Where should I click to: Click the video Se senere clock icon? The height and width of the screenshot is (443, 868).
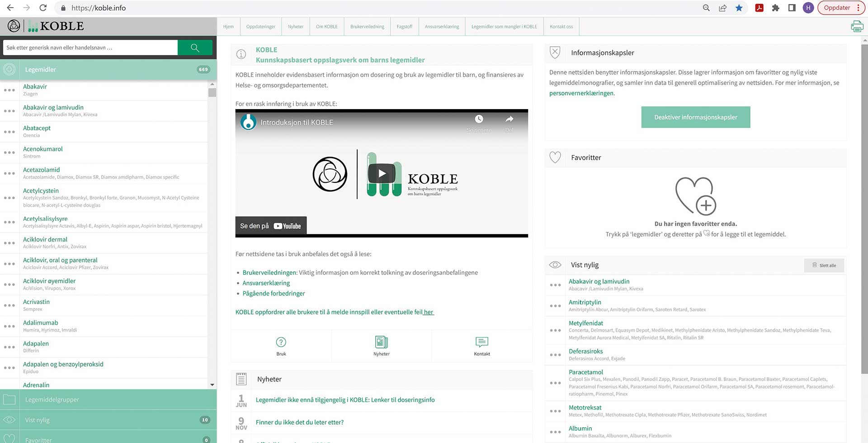(x=479, y=119)
